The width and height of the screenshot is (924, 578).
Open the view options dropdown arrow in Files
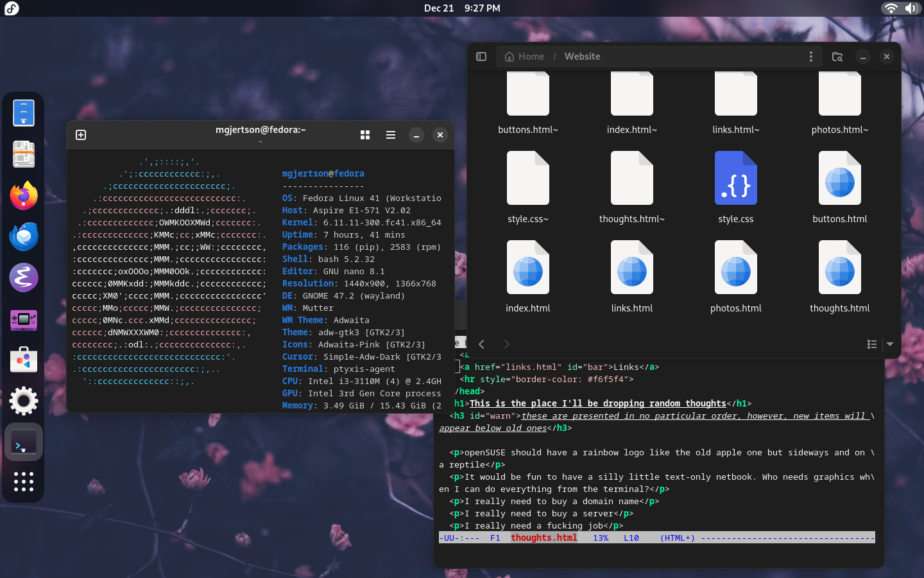click(890, 344)
